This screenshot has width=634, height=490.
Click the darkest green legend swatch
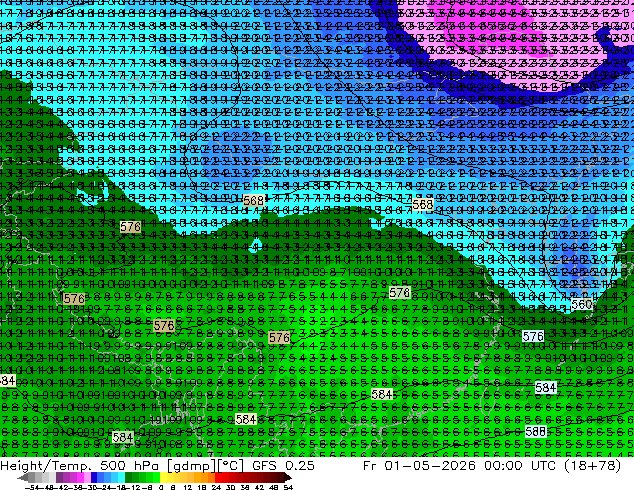[x=129, y=477]
